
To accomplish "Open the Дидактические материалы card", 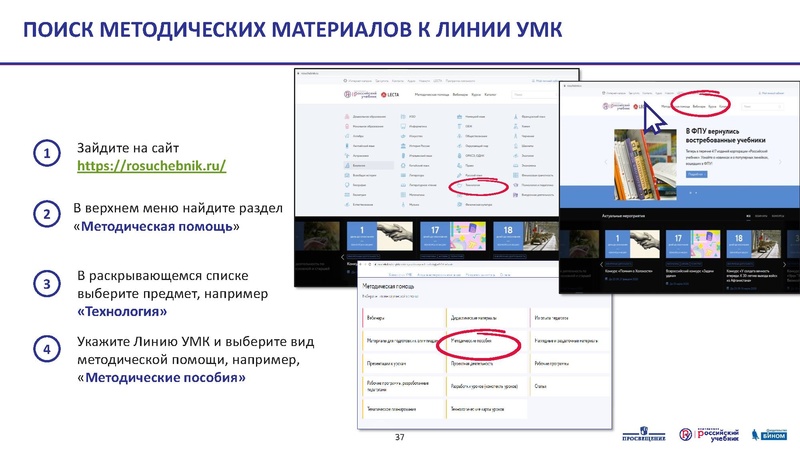I will click(x=488, y=317).
